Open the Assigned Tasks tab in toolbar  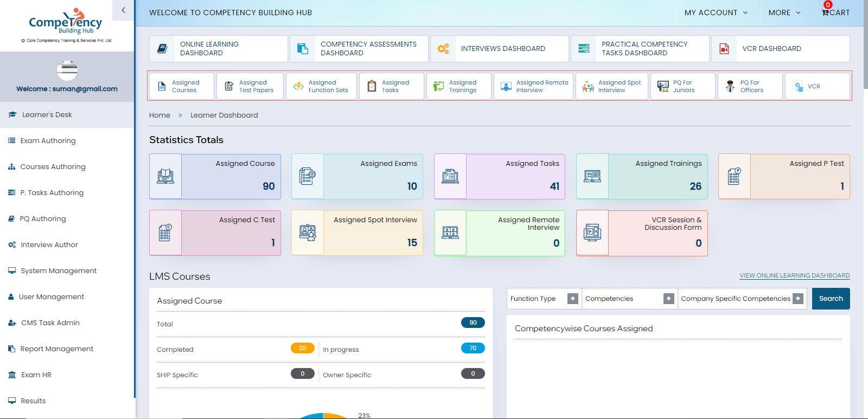(x=392, y=86)
